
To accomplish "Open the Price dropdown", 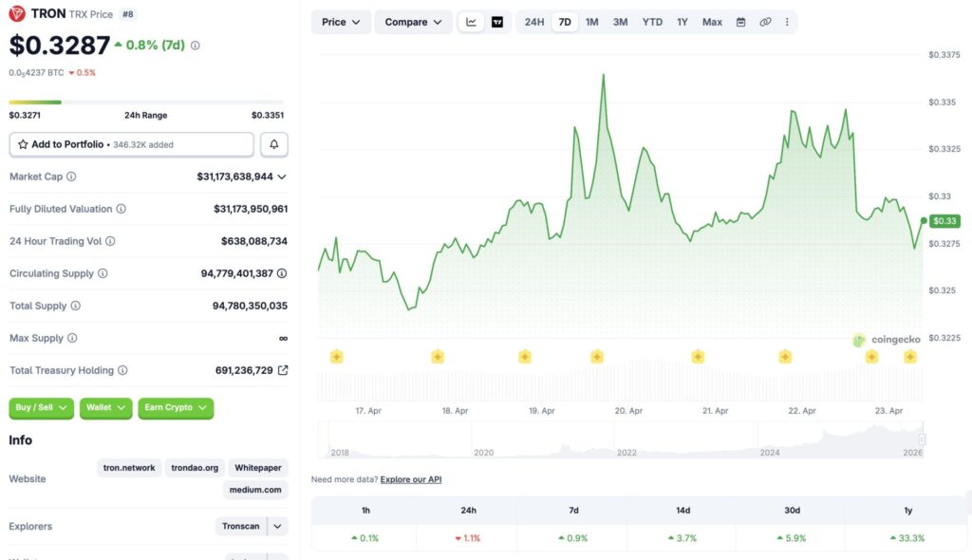I will pyautogui.click(x=341, y=22).
